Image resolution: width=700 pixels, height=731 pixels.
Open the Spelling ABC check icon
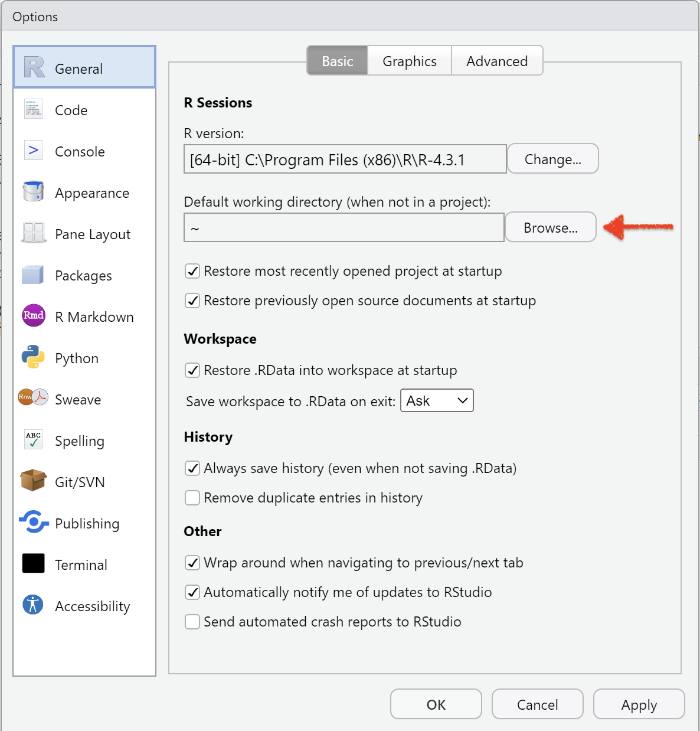[x=34, y=440]
